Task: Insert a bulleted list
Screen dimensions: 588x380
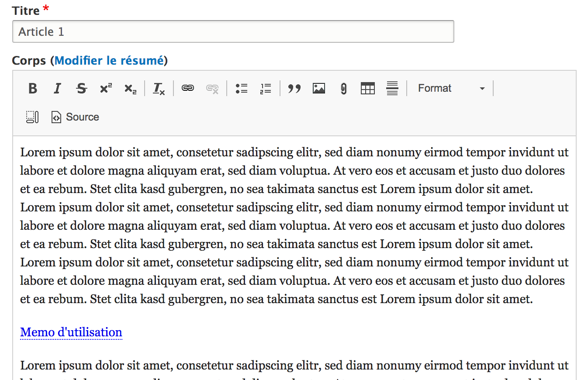Action: point(241,89)
